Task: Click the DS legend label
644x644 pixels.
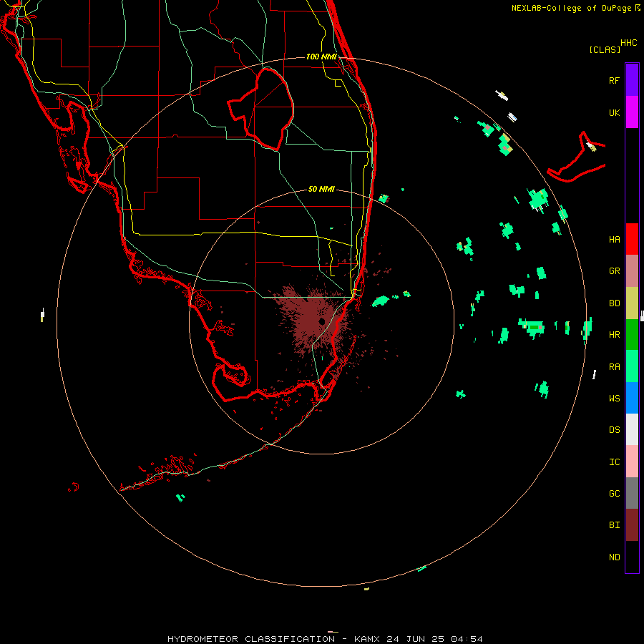Action: tap(614, 430)
